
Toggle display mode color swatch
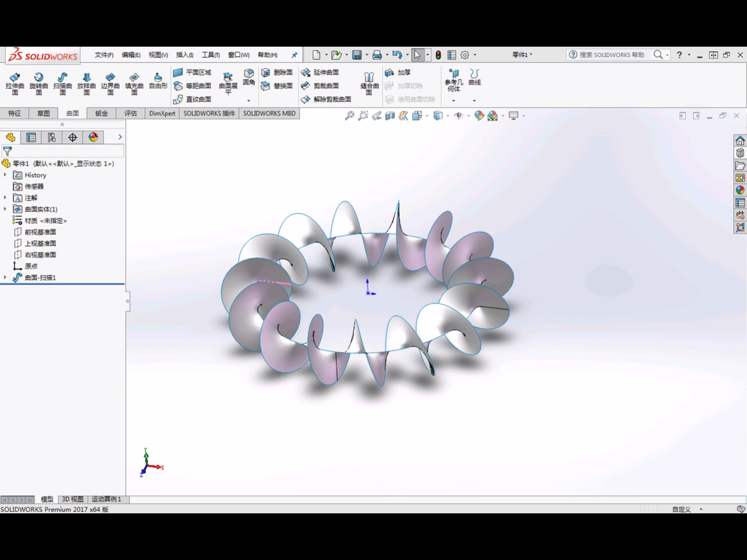[x=93, y=137]
